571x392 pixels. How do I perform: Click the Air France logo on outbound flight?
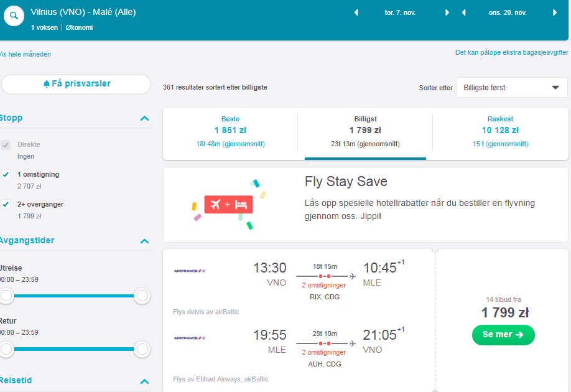[189, 271]
